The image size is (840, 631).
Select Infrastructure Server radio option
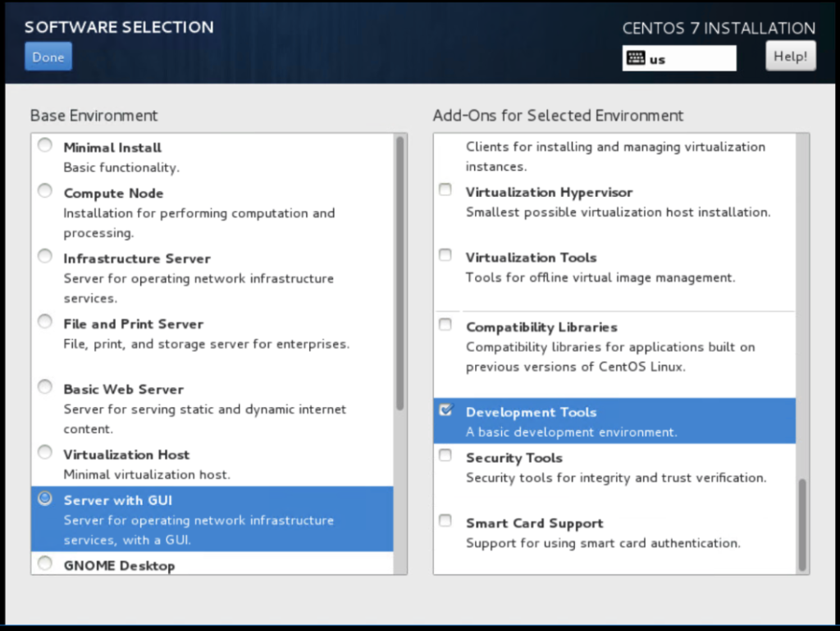(x=46, y=257)
